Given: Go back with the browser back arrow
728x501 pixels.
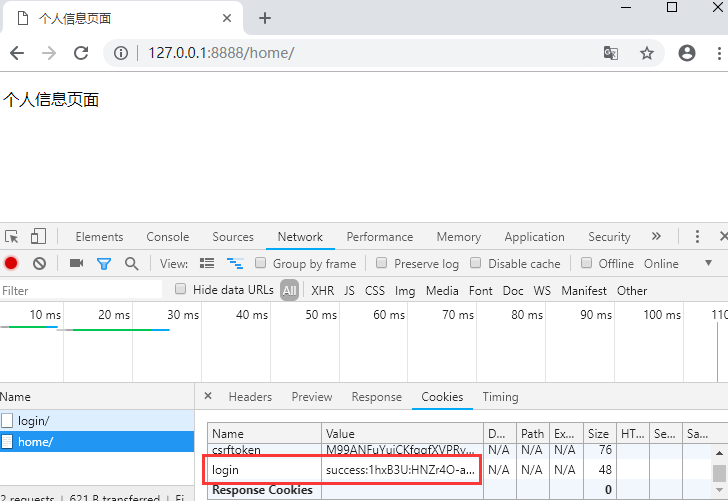Looking at the screenshot, I should 17,53.
